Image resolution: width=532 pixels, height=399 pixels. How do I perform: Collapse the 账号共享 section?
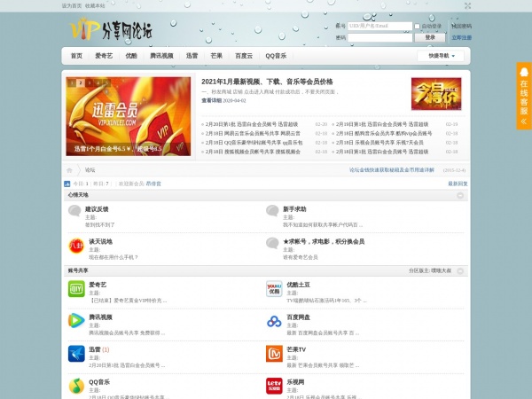[460, 270]
